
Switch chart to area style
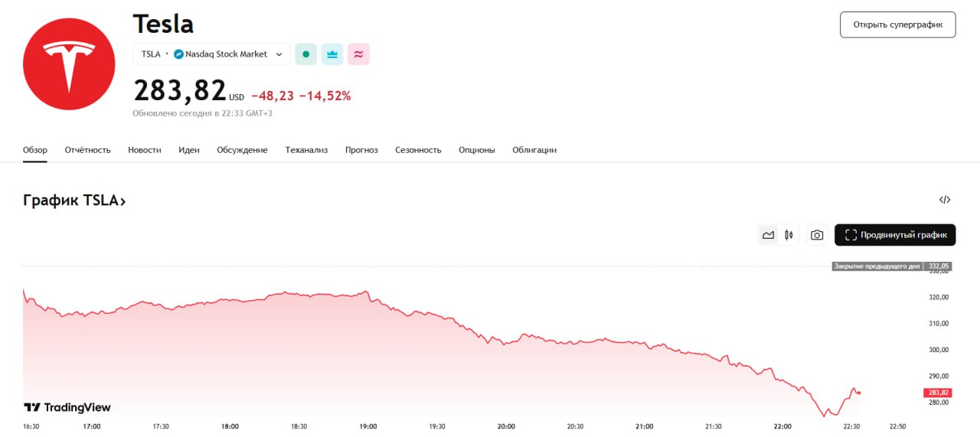[x=768, y=235]
